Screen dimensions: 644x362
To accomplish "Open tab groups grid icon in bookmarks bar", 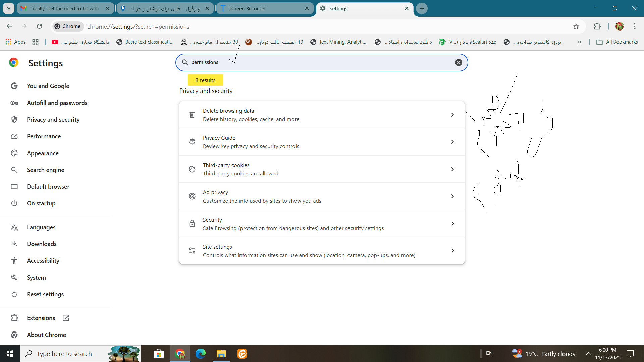I will pyautogui.click(x=35, y=42).
